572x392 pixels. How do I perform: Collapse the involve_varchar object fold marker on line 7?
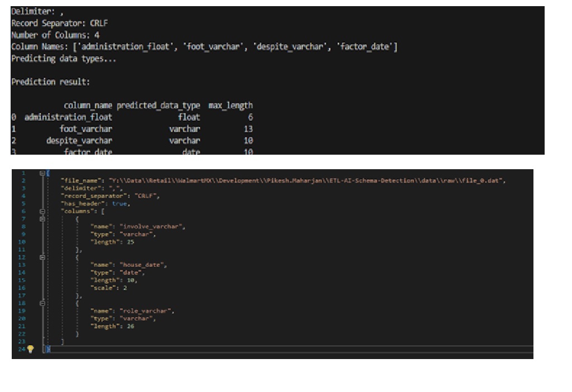click(x=42, y=219)
